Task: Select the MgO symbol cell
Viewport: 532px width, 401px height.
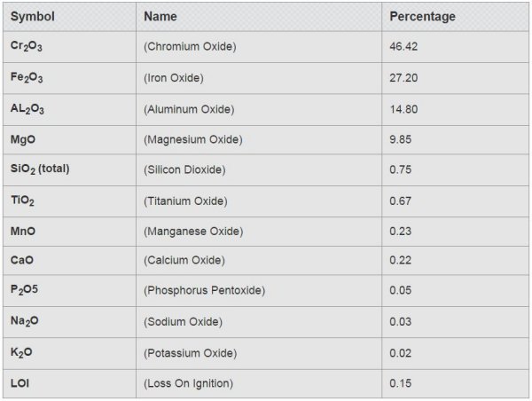Action: pos(23,139)
